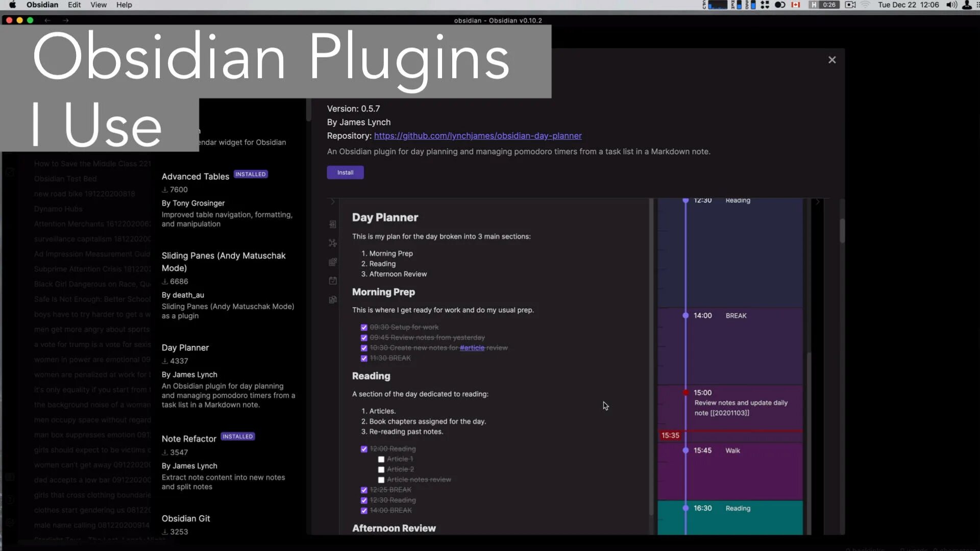
Task: Click the screen recording camera icon in menu bar
Action: (x=850, y=5)
